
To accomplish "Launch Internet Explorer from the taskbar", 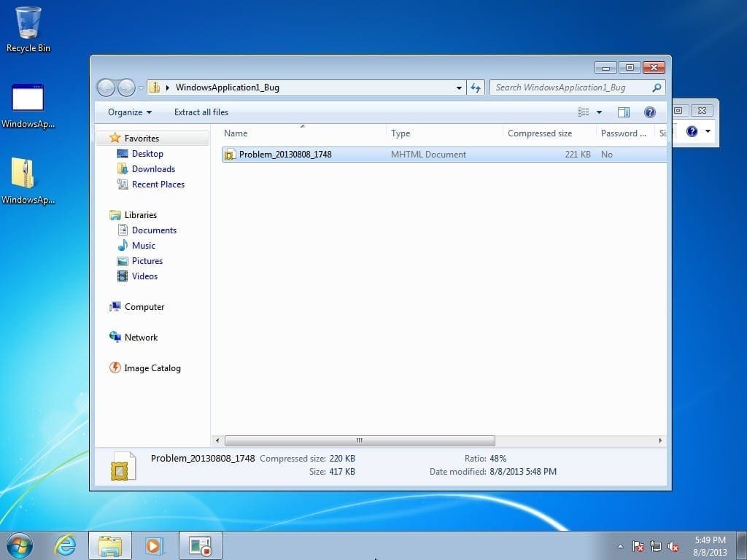I will tap(65, 545).
